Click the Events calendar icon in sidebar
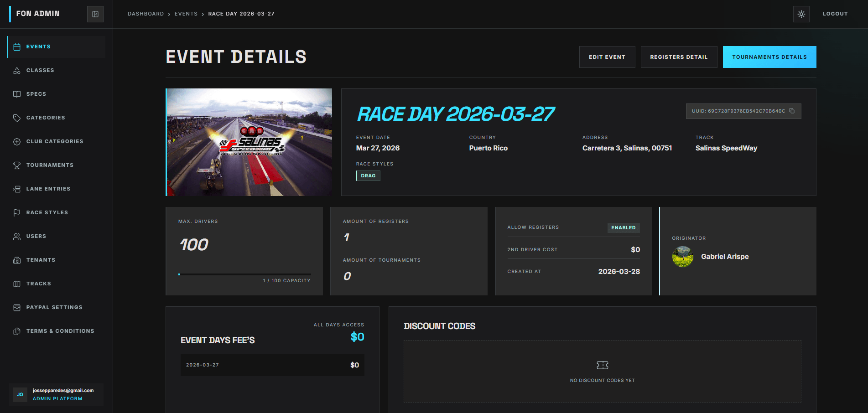The image size is (868, 413). 17,47
